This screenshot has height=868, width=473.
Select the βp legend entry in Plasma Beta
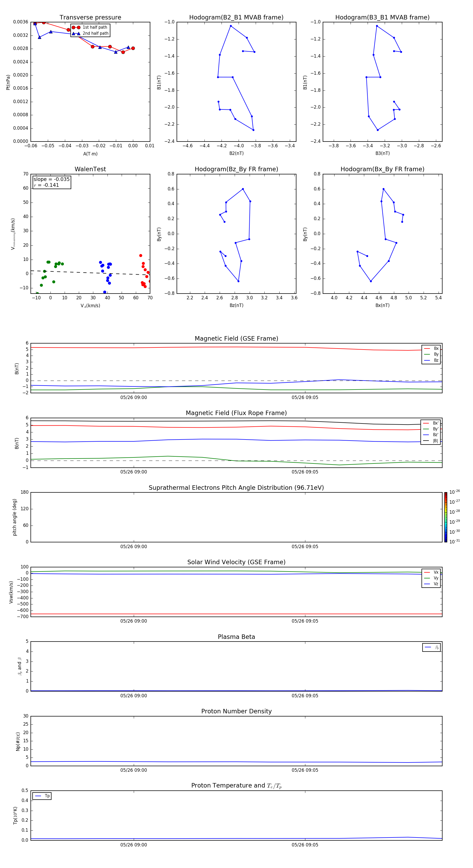point(431,647)
